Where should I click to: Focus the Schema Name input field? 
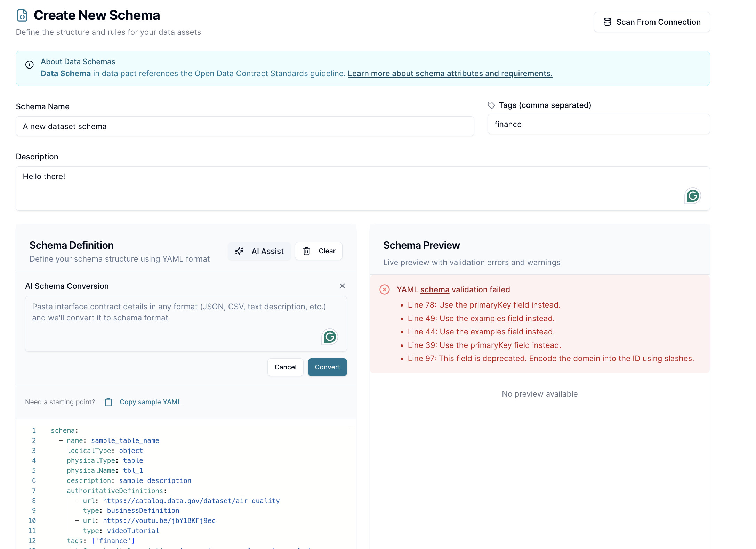(244, 126)
